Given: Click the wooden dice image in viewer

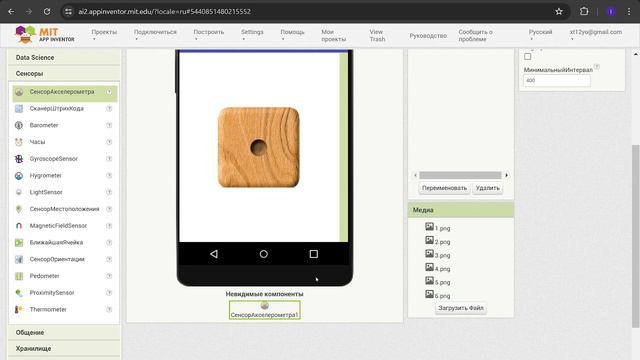Looking at the screenshot, I should coord(259,147).
